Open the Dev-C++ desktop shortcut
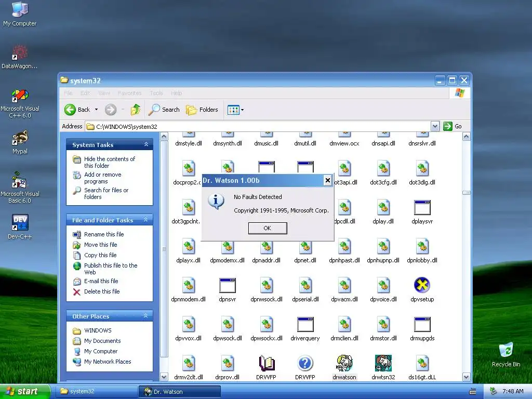This screenshot has height=399, width=532. pos(20,227)
